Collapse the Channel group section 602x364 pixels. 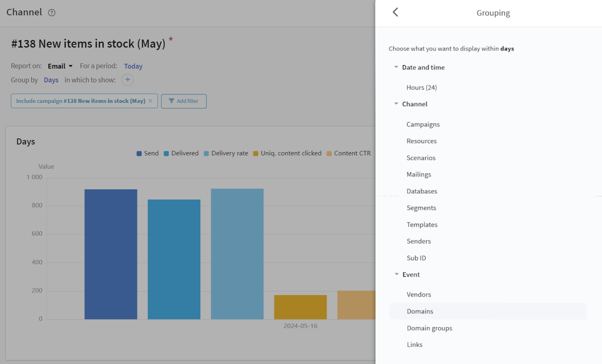396,104
